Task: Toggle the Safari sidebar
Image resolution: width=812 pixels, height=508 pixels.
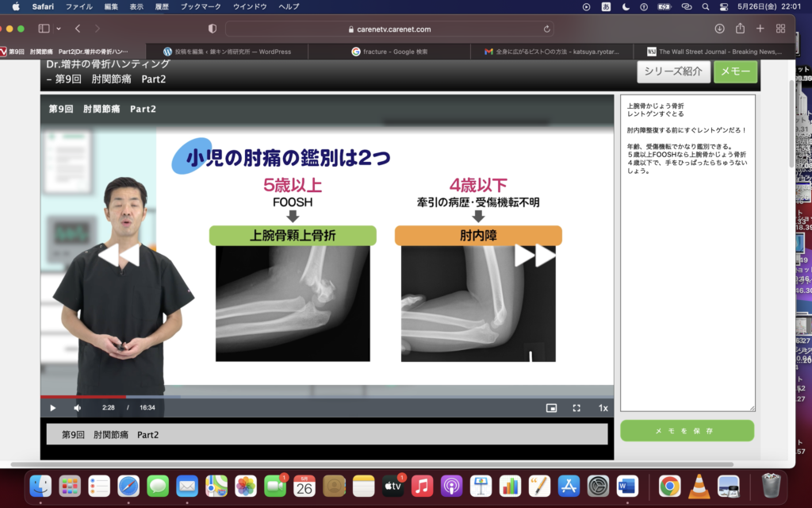Action: click(x=43, y=28)
